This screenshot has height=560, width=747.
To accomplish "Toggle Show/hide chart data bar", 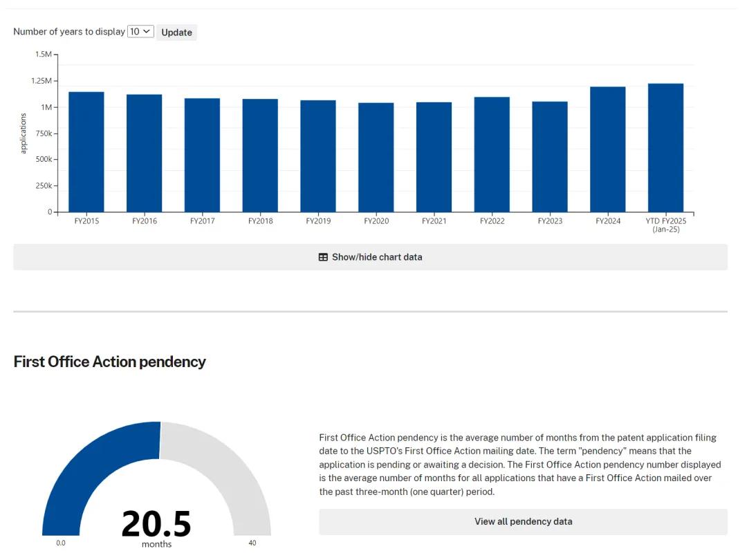I will (370, 257).
